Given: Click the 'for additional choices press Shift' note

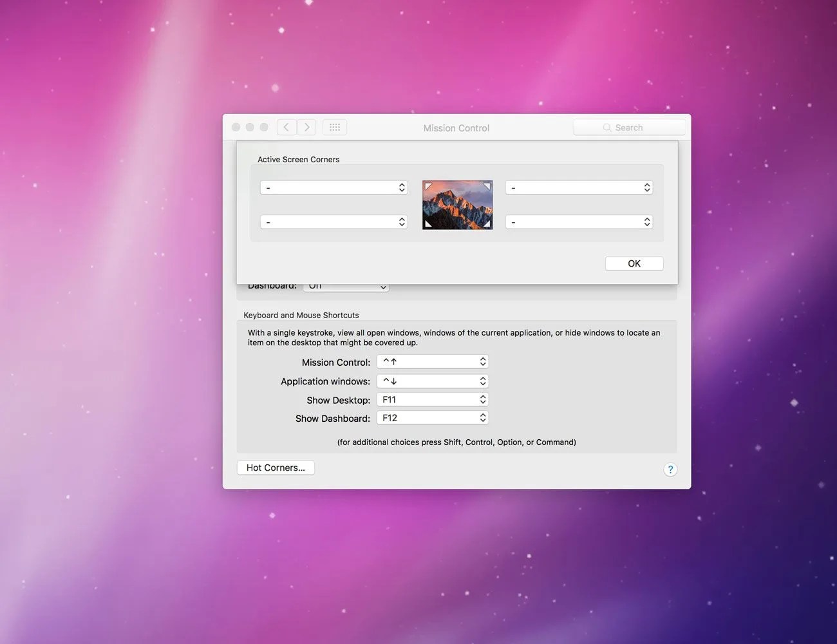Looking at the screenshot, I should [456, 442].
